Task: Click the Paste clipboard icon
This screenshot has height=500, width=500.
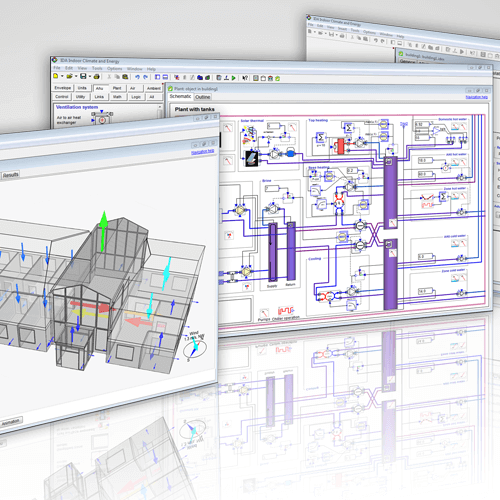Action: [125, 77]
